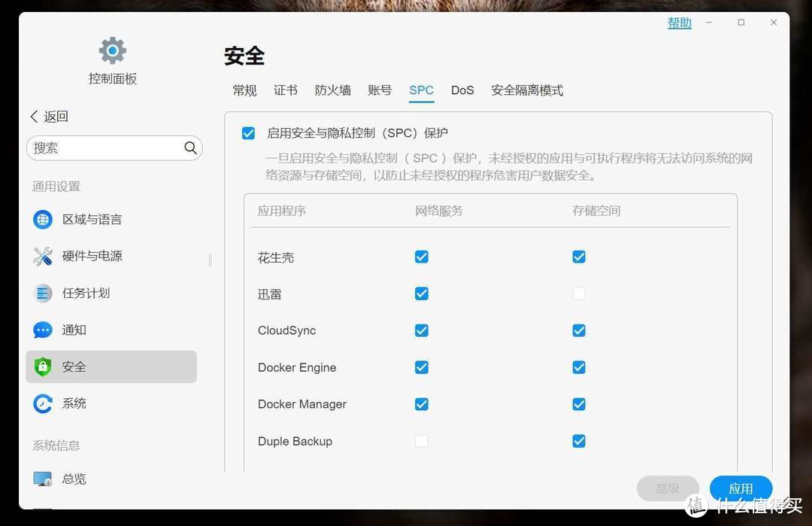Select 系统 in sidebar
This screenshot has height=526, width=812.
(x=111, y=403)
